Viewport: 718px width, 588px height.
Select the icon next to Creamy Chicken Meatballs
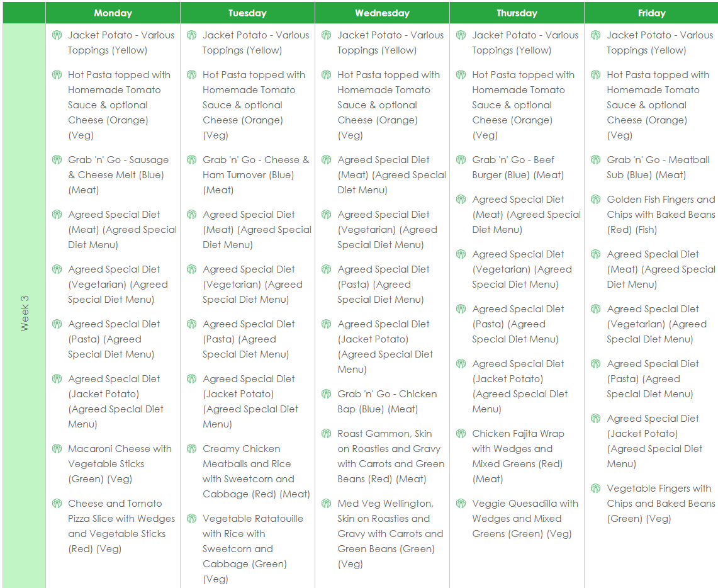click(191, 449)
